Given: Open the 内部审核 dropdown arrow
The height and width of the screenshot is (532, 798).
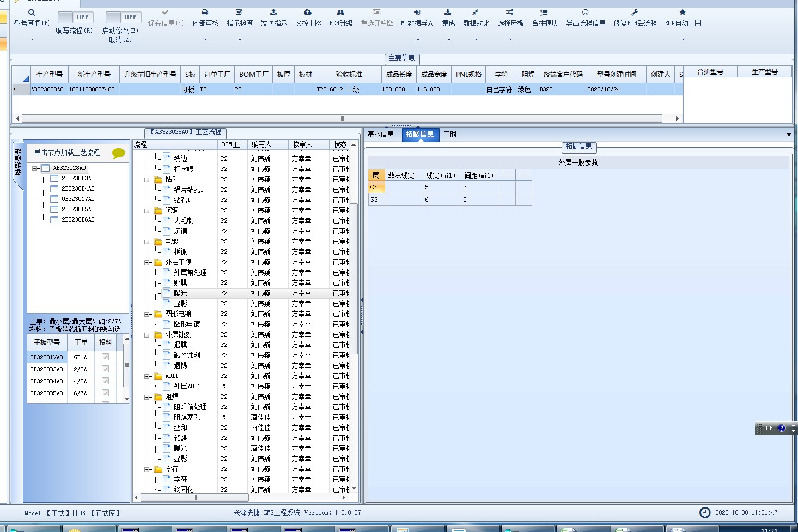Looking at the screenshot, I should [205, 39].
